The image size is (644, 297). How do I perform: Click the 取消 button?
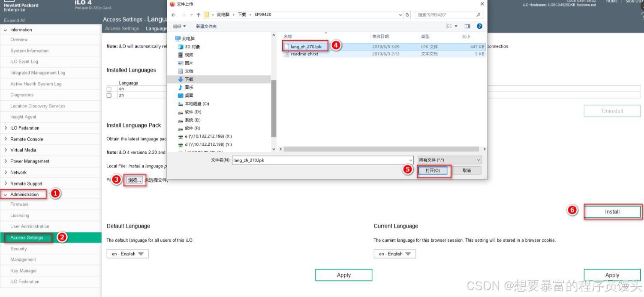click(466, 171)
